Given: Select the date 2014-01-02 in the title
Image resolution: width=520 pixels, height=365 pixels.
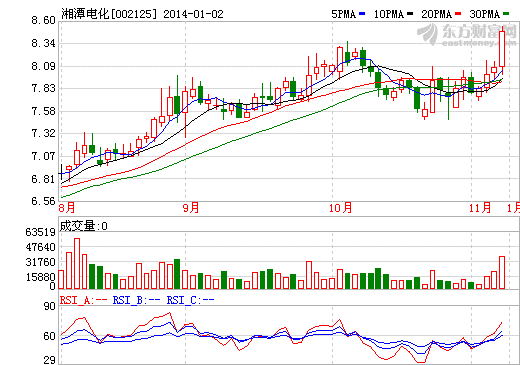Looking at the screenshot, I should pos(193,14).
